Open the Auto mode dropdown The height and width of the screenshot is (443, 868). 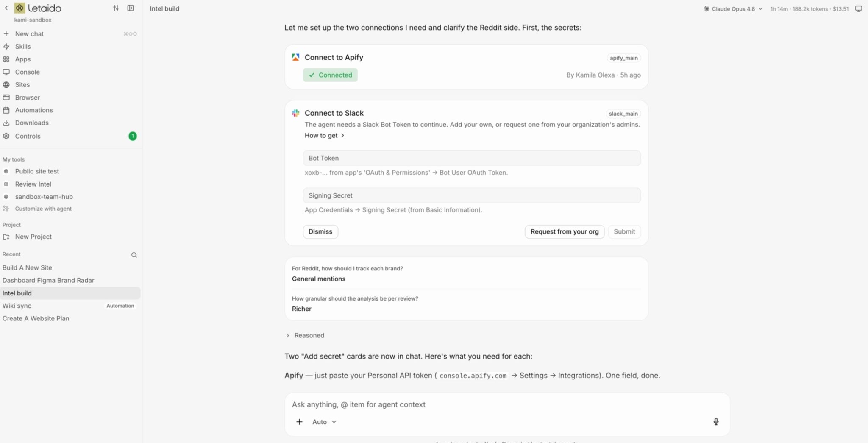[x=324, y=422]
